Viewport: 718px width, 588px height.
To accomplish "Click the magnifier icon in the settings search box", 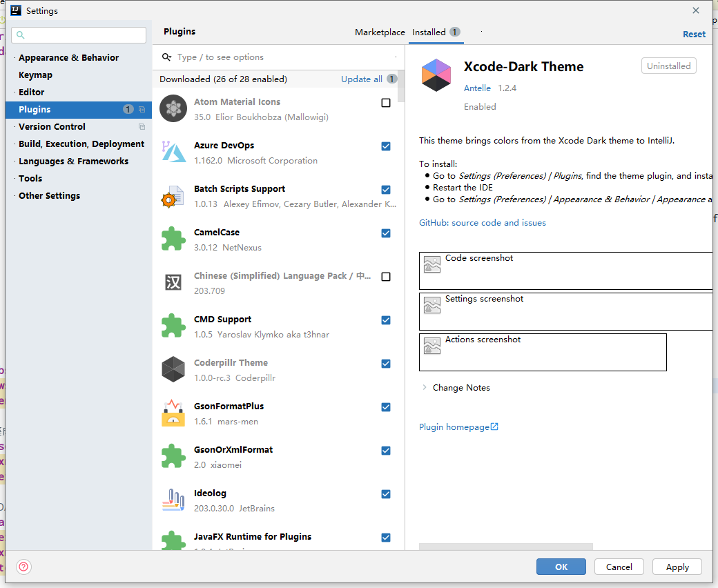I will [x=20, y=35].
